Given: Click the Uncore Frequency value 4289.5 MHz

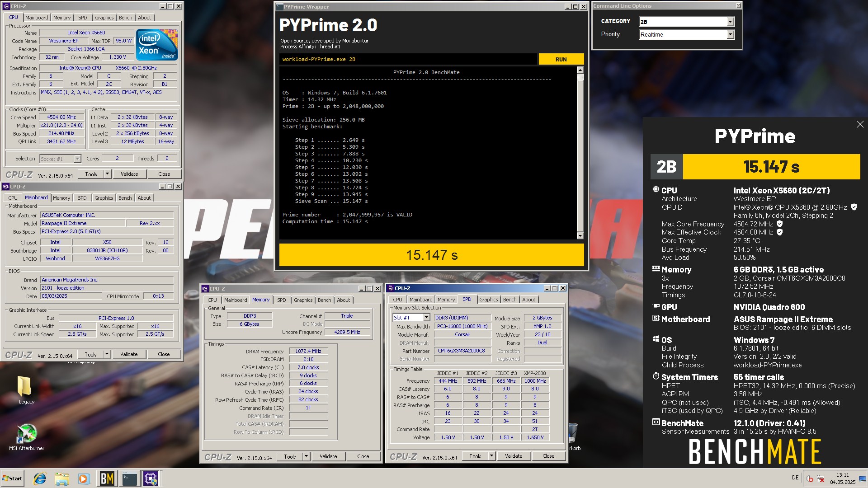Looking at the screenshot, I should pyautogui.click(x=347, y=332).
